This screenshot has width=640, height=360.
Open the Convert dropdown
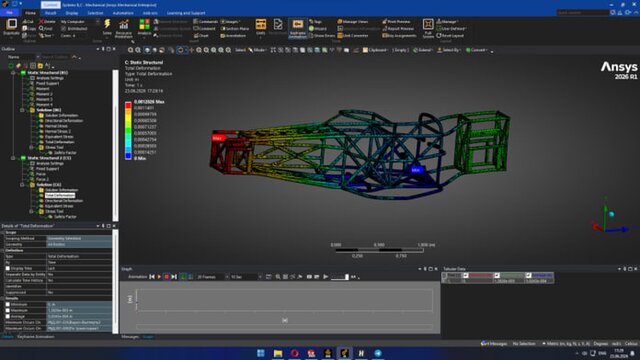(476, 50)
